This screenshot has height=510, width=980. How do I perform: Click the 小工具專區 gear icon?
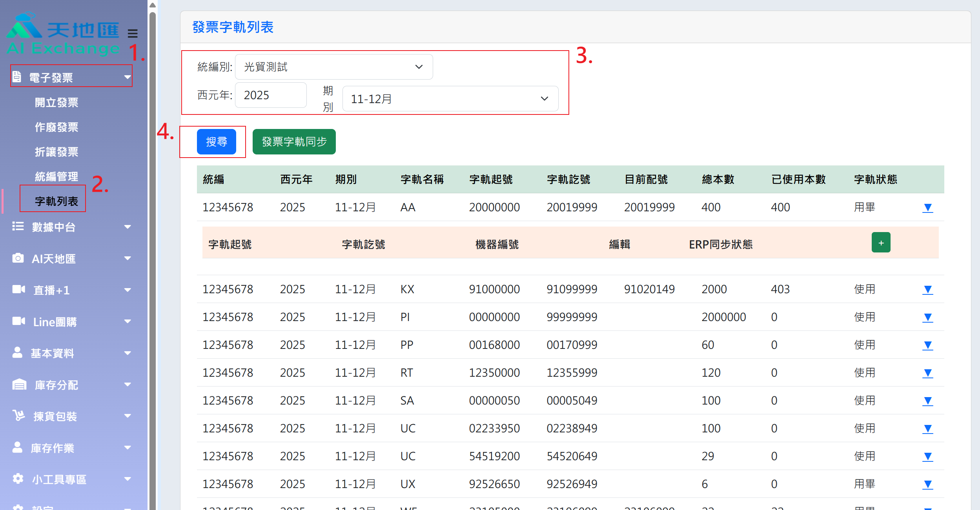(18, 479)
